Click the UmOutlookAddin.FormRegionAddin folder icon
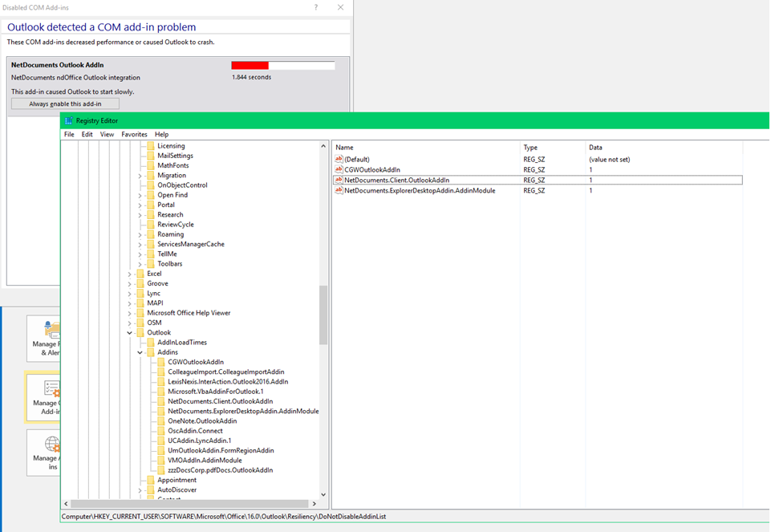The height and width of the screenshot is (532, 771). point(160,450)
